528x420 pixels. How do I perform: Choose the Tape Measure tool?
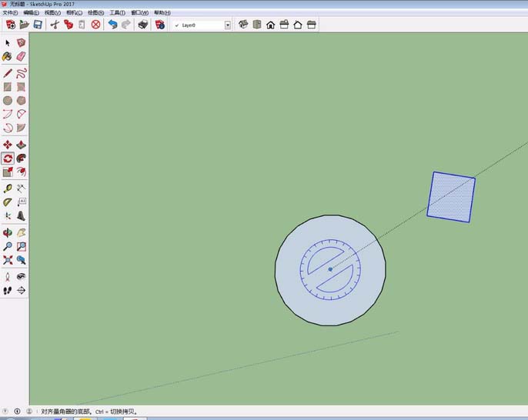(8, 188)
